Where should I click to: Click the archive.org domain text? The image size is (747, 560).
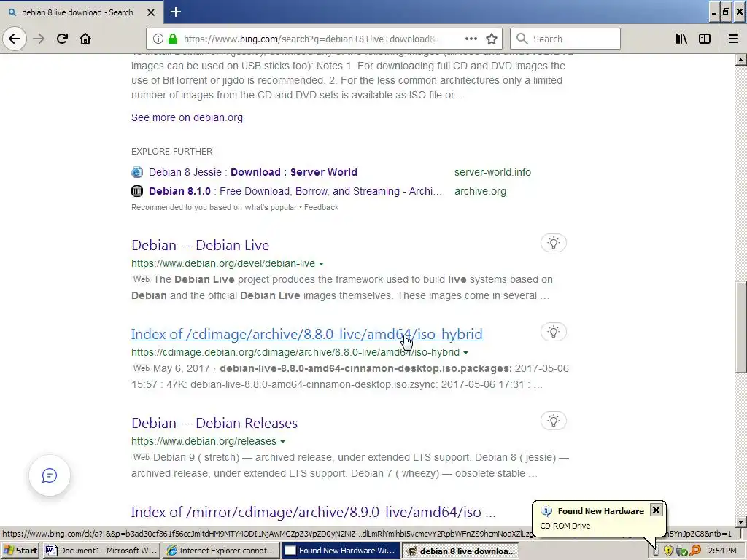pos(480,191)
